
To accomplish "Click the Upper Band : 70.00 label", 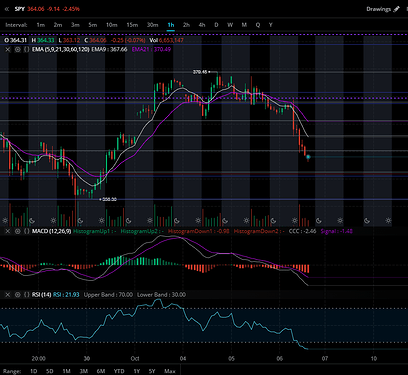I will (x=108, y=295).
